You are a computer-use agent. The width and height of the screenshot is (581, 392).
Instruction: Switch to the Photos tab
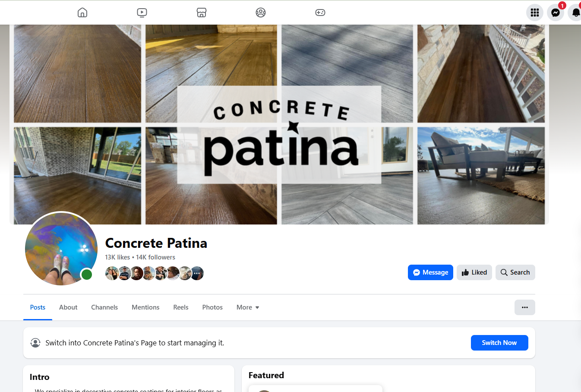point(212,307)
